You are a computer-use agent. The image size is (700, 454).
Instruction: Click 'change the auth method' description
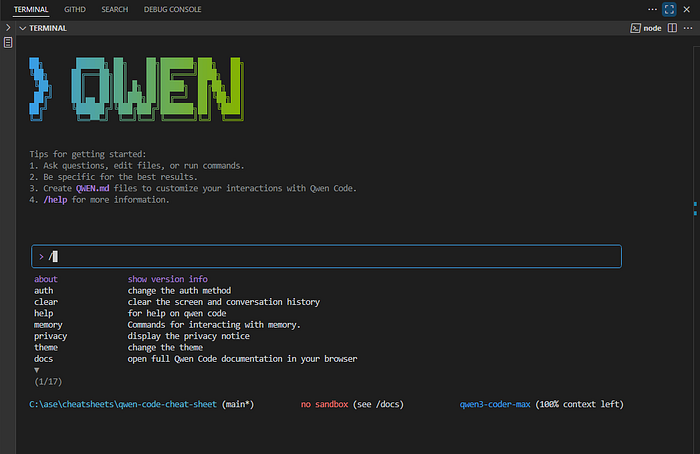coord(179,291)
